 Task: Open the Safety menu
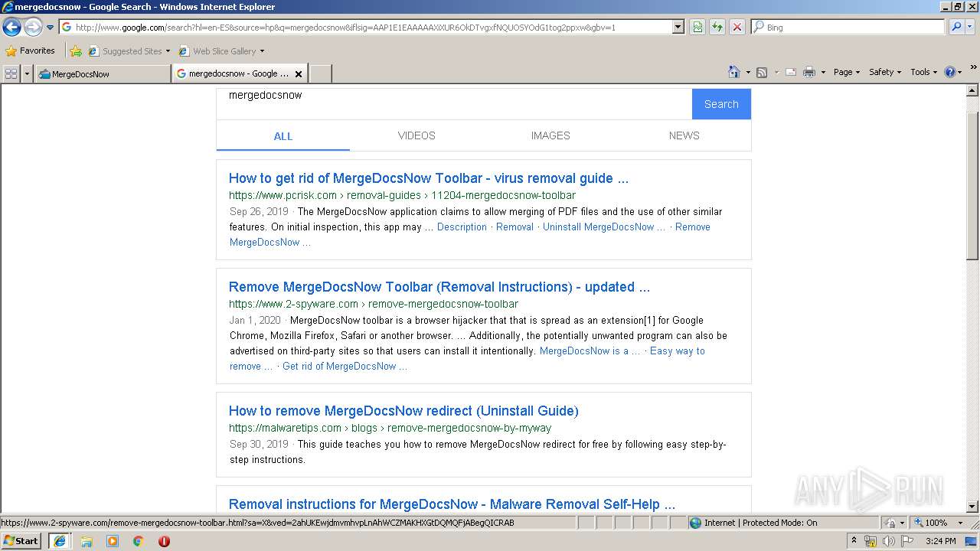(x=885, y=72)
